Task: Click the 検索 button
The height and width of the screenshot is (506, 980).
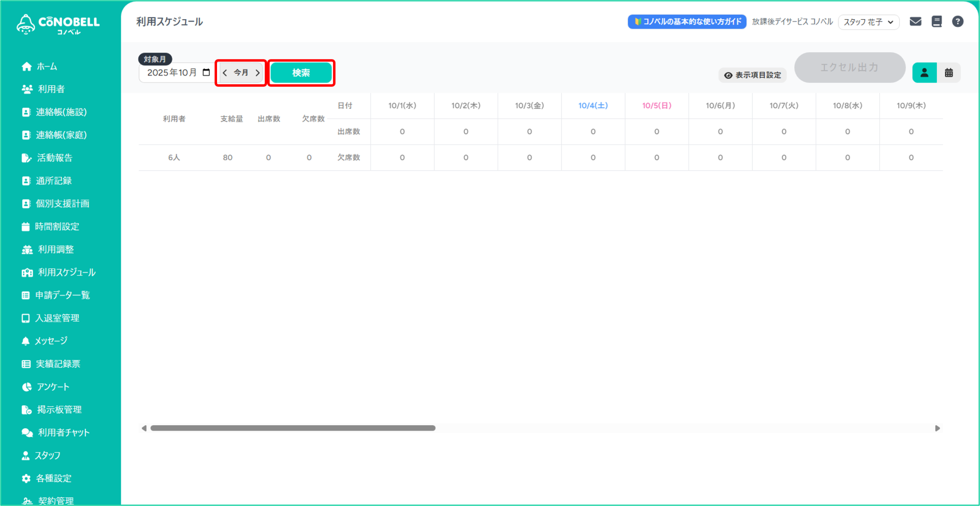Action: [301, 73]
